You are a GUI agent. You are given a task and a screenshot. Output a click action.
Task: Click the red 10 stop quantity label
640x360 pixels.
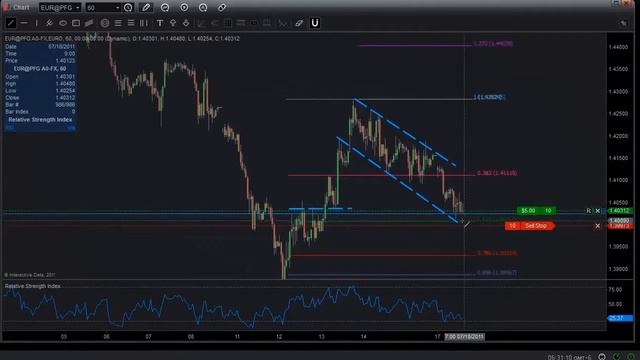(x=512, y=226)
